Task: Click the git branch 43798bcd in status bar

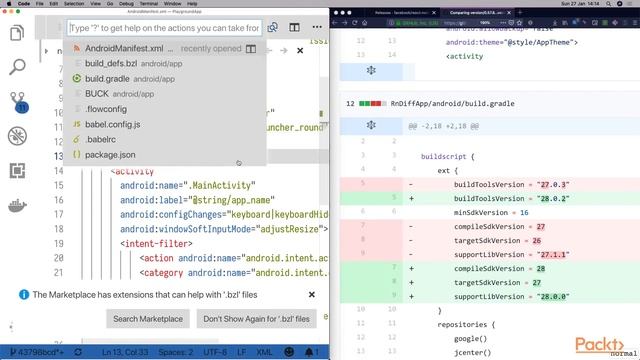Action: pos(37,352)
